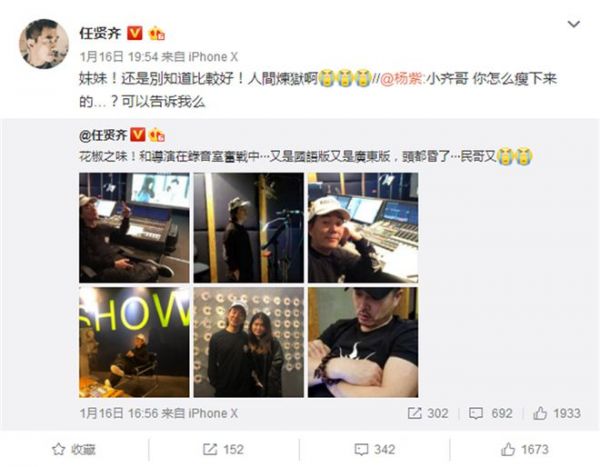Screen dimensions: 600x467
Task: Click the verified badge in the quoted post
Action: point(138,135)
